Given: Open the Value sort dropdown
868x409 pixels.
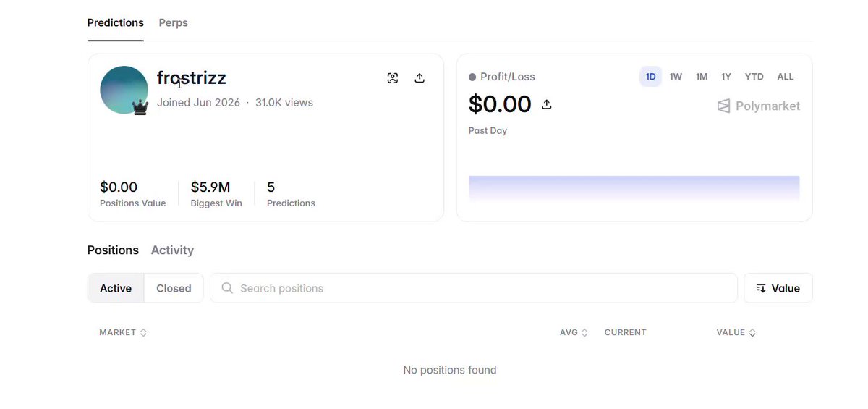Looking at the screenshot, I should tap(778, 288).
